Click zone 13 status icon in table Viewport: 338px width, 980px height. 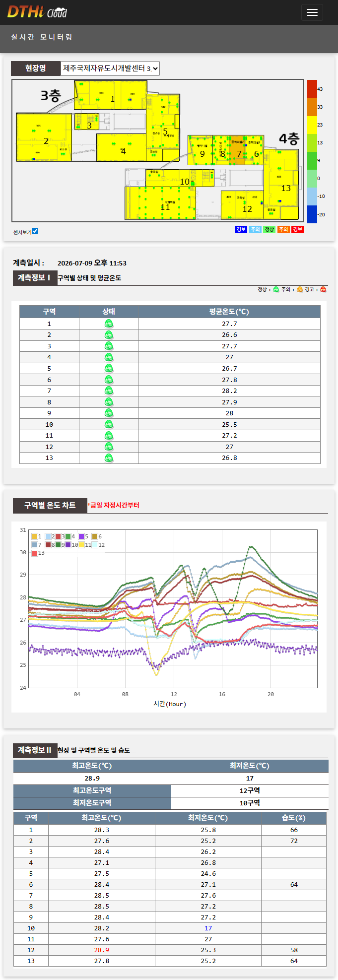[x=109, y=458]
